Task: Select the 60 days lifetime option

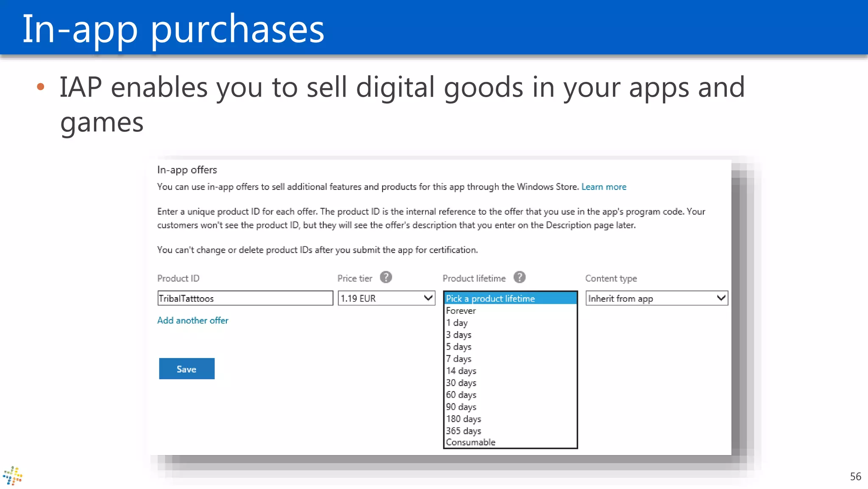Action: [510, 394]
